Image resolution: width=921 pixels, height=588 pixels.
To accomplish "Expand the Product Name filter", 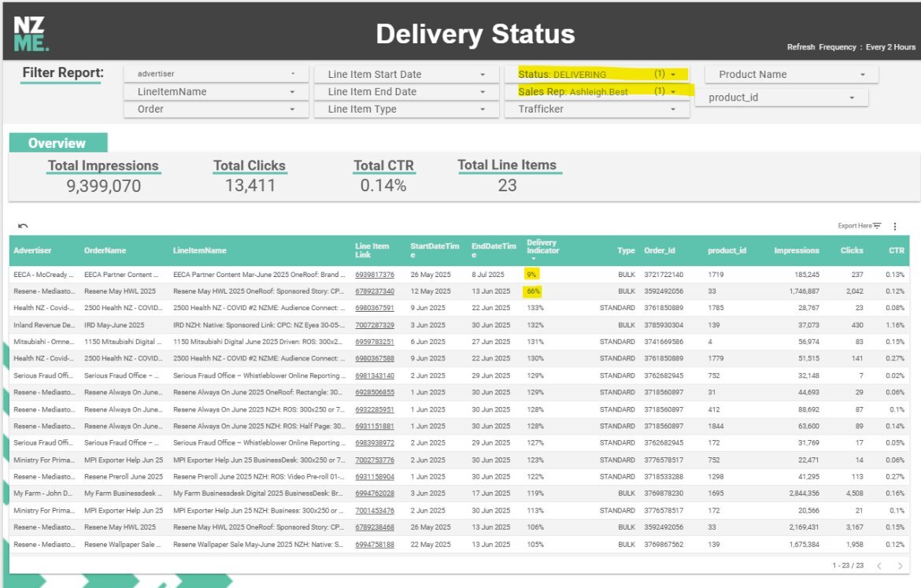I will pos(864,74).
